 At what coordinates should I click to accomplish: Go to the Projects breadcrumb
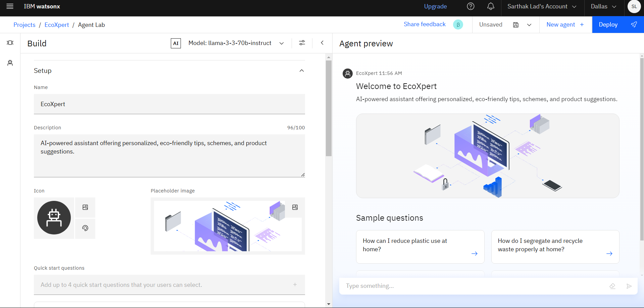coord(24,25)
